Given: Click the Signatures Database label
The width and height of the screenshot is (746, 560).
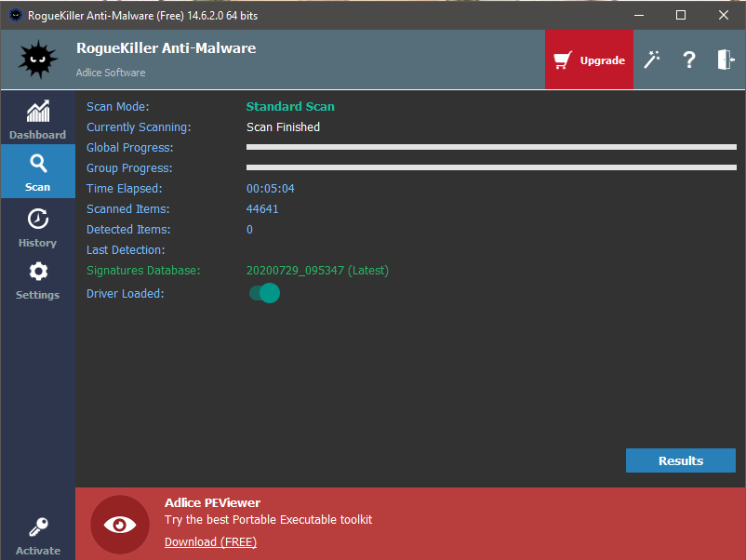Looking at the screenshot, I should coord(143,271).
